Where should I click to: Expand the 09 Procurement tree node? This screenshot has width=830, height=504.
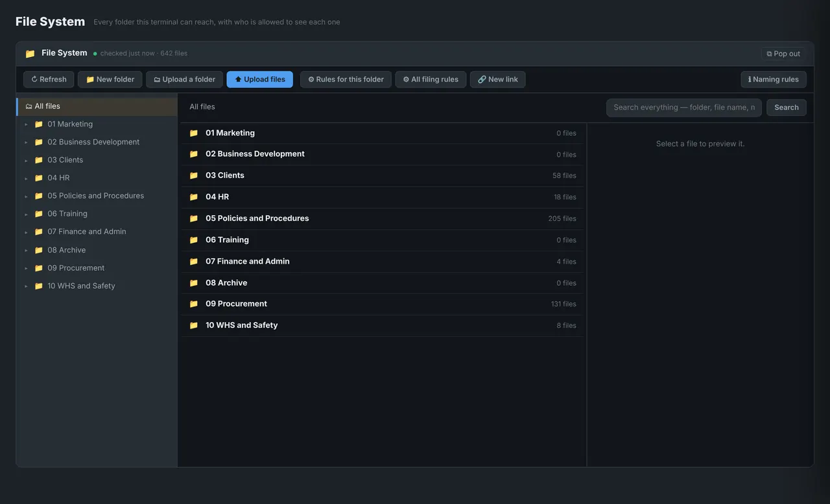[x=26, y=268]
